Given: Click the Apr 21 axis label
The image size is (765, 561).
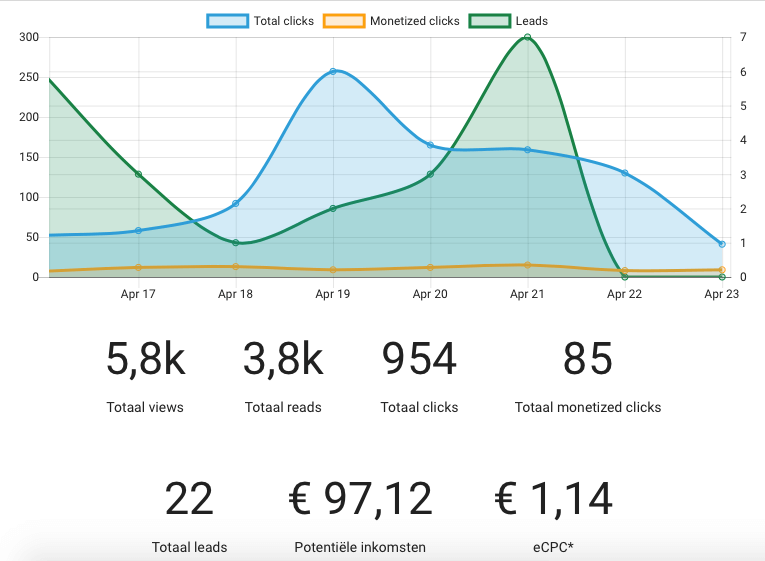Looking at the screenshot, I should tap(527, 294).
